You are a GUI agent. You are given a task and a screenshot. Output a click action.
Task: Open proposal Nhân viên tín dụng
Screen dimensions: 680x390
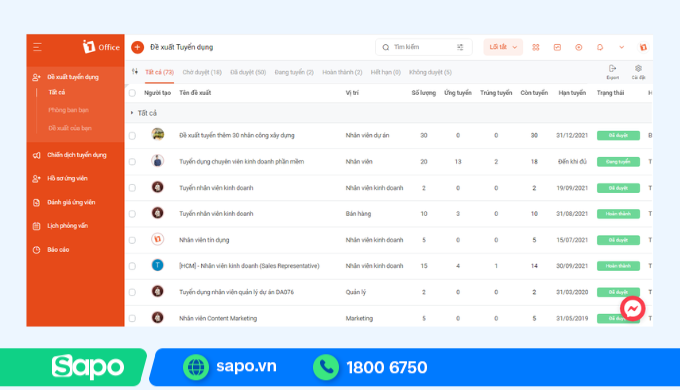(x=204, y=240)
